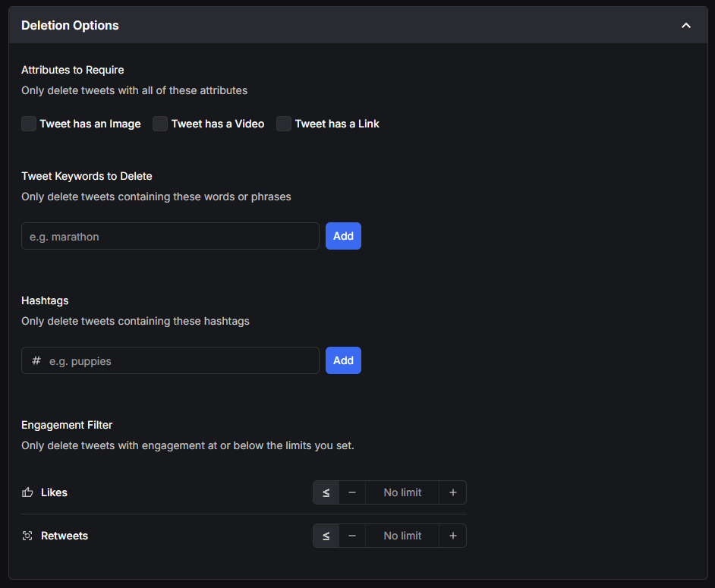Click the Attributes to Require heading
Viewport: 715px width, 588px height.
[73, 70]
